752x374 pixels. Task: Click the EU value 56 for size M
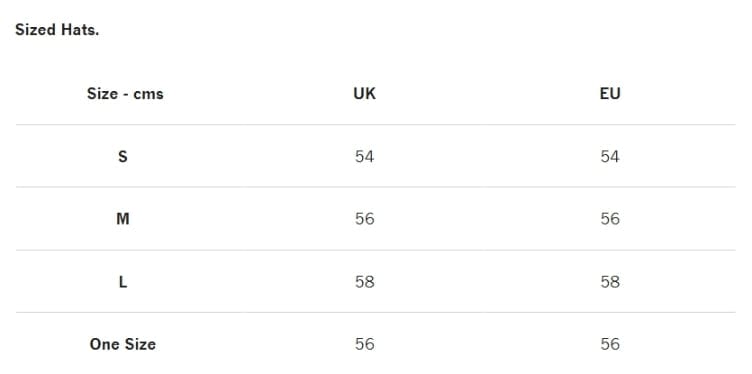point(610,219)
